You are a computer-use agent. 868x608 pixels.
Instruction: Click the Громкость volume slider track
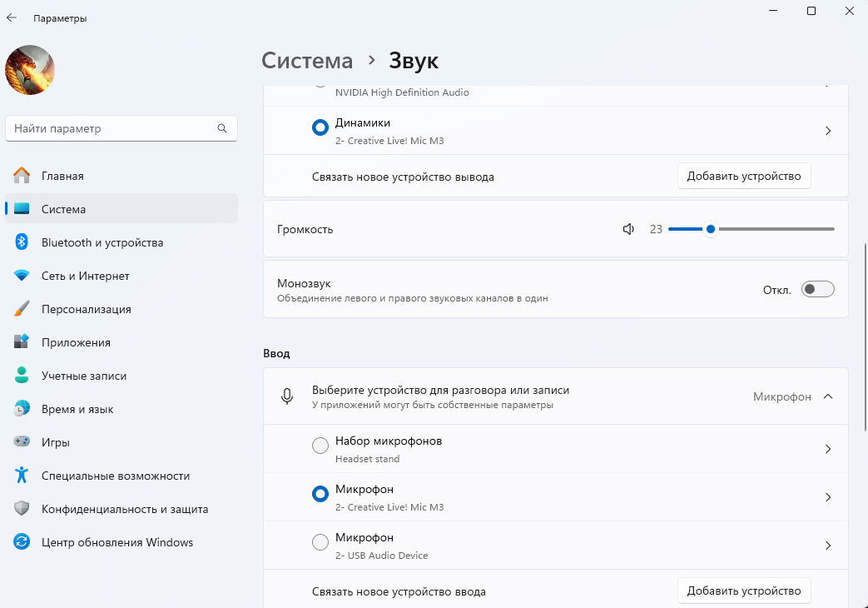(774, 229)
